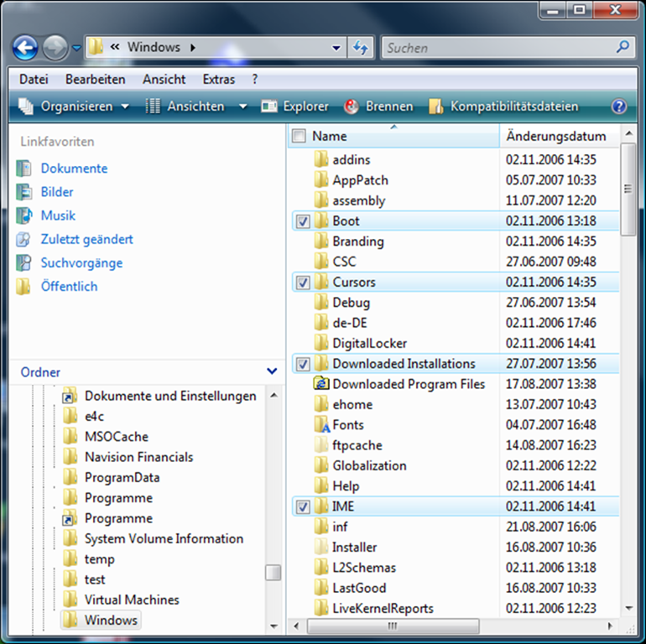This screenshot has width=646, height=644.
Task: Click the horizontal scrollbar thumb in file list
Action: [391, 626]
